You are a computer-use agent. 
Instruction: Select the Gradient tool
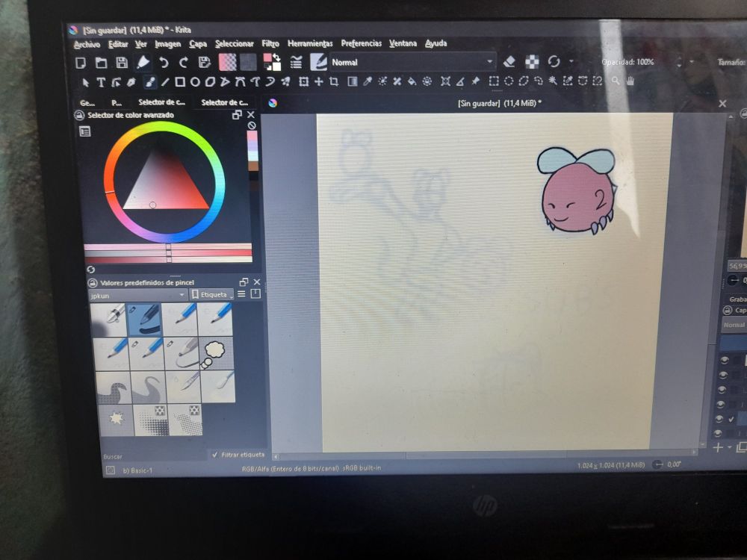coord(352,82)
